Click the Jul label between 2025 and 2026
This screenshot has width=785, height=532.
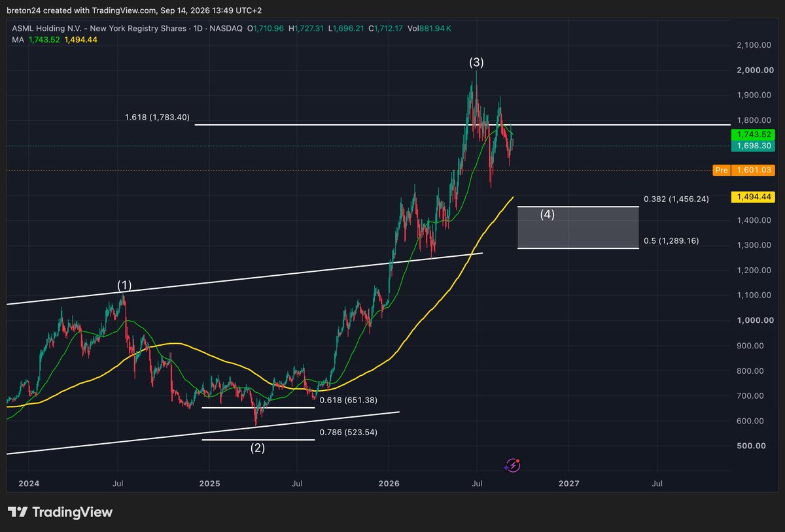(298, 484)
